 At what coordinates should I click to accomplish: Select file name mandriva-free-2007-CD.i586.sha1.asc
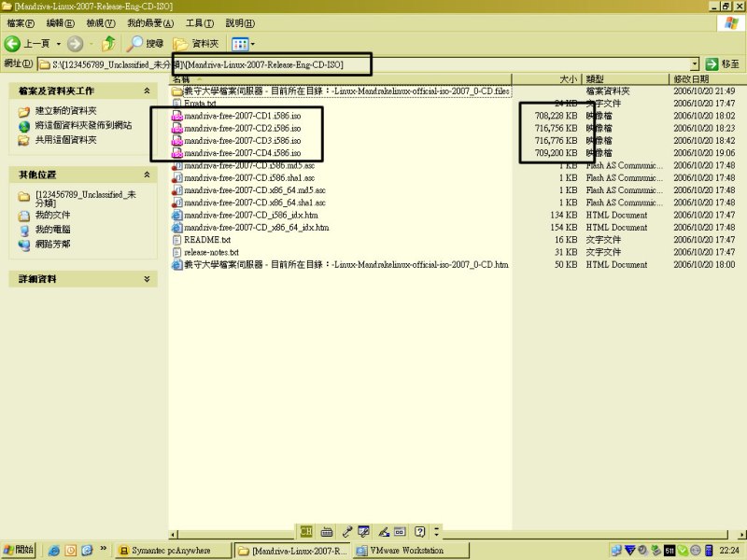[x=249, y=177]
